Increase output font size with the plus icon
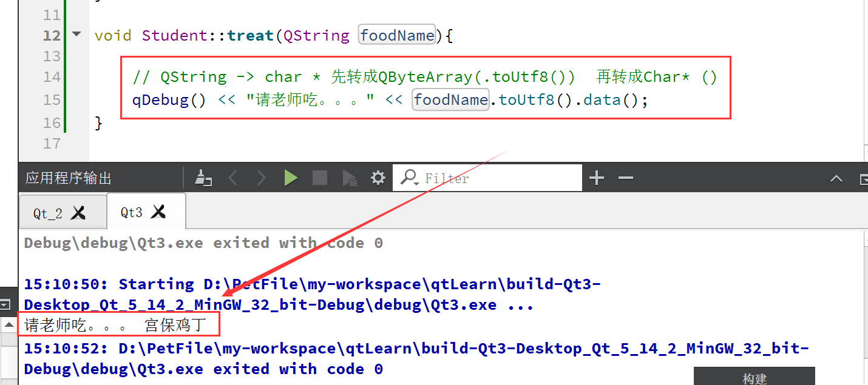Screen dimensions: 868x385 (x=597, y=178)
